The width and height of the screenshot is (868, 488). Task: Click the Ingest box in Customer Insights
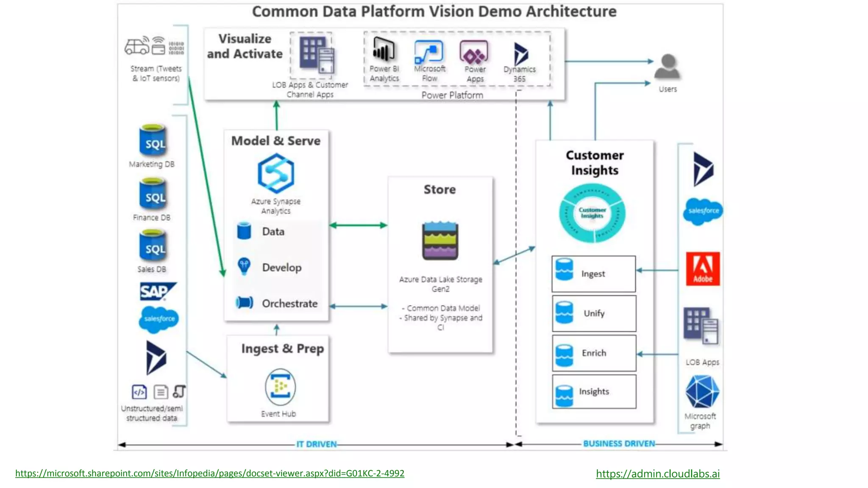[593, 274]
